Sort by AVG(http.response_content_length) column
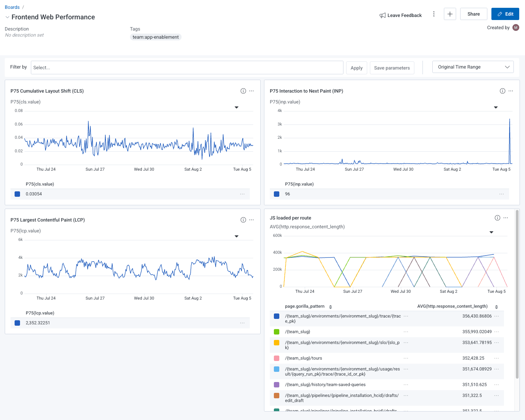Image resolution: width=525 pixels, height=420 pixels. pos(497,306)
